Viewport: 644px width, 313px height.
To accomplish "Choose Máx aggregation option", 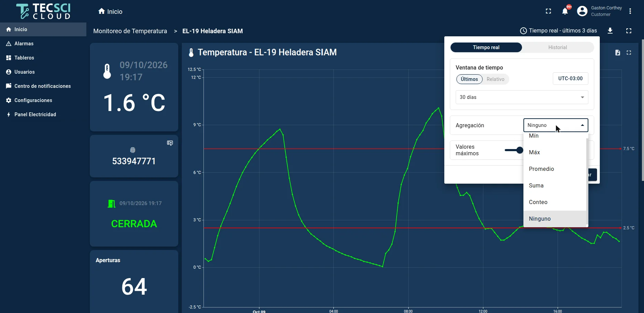I will pyautogui.click(x=555, y=153).
